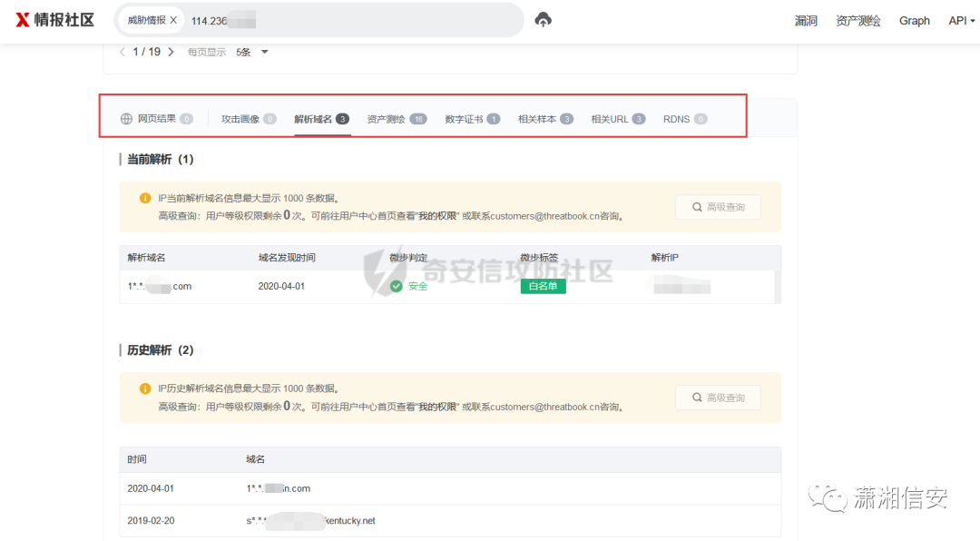Click the 历史解析 (2) heading
980x541 pixels.
pyautogui.click(x=160, y=350)
